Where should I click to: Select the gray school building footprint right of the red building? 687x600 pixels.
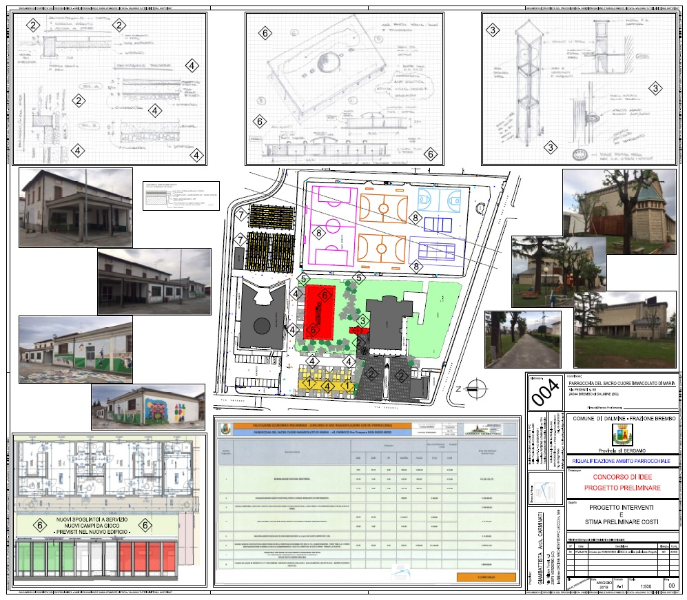(x=388, y=323)
